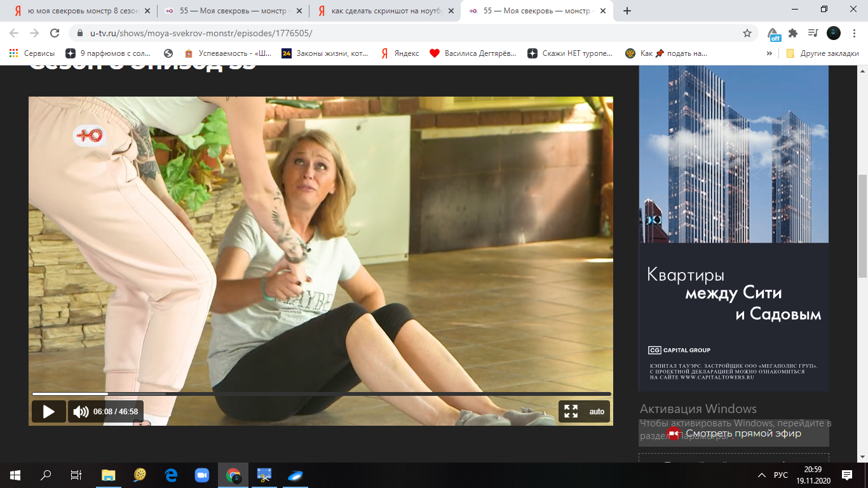Open bookmark 'Как подать на...'
Screen dimensions: 868x488
pos(666,53)
